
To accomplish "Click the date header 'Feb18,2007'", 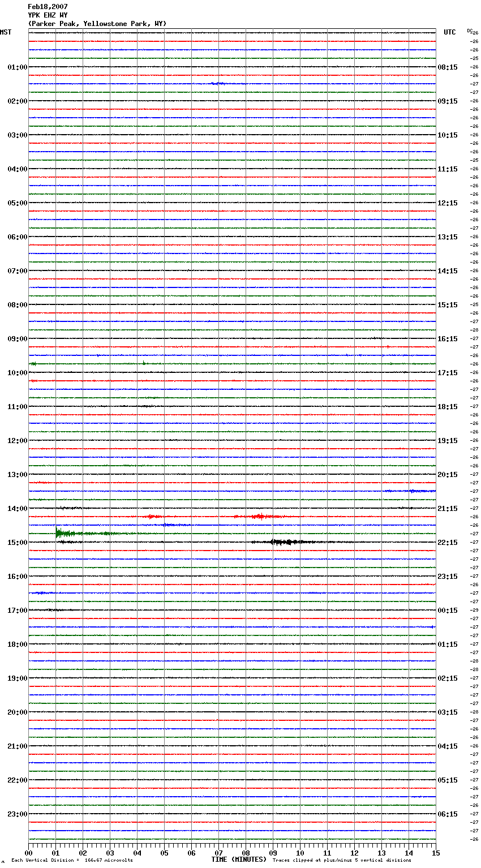I will 48,7.
